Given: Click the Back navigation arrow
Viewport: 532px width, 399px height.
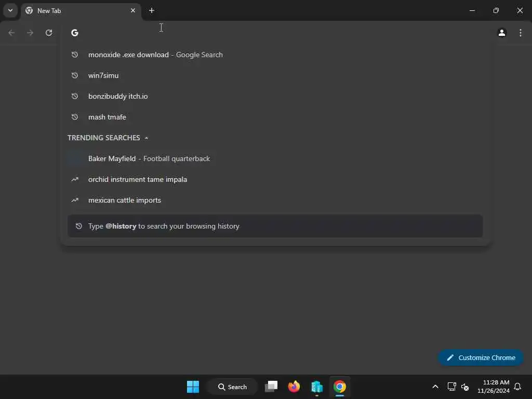Looking at the screenshot, I should click(x=11, y=33).
